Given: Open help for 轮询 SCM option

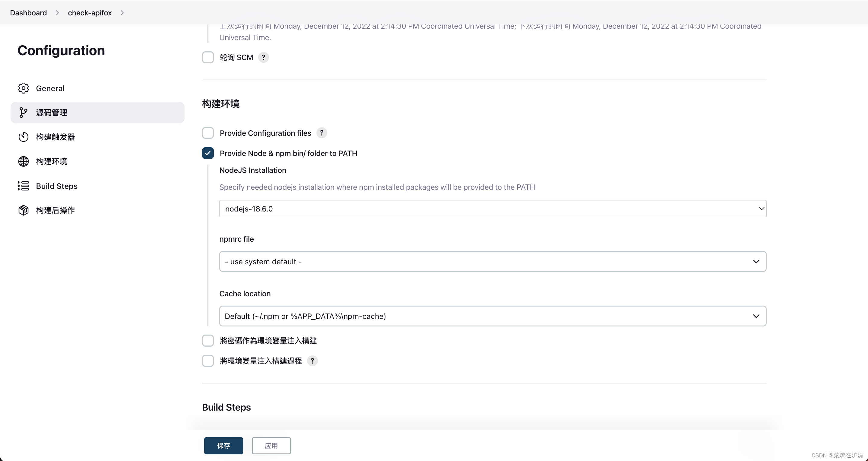Looking at the screenshot, I should point(264,57).
